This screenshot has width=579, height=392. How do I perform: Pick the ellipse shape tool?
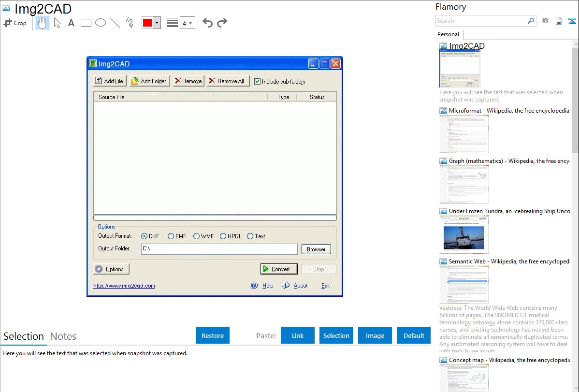101,23
